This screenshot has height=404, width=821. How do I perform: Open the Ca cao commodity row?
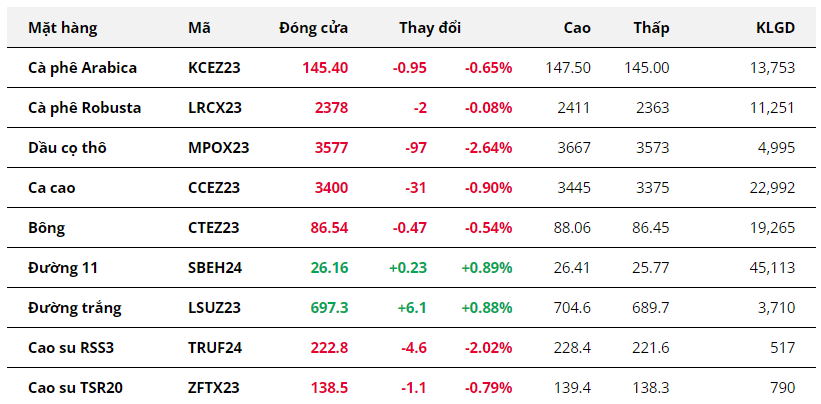(x=54, y=188)
